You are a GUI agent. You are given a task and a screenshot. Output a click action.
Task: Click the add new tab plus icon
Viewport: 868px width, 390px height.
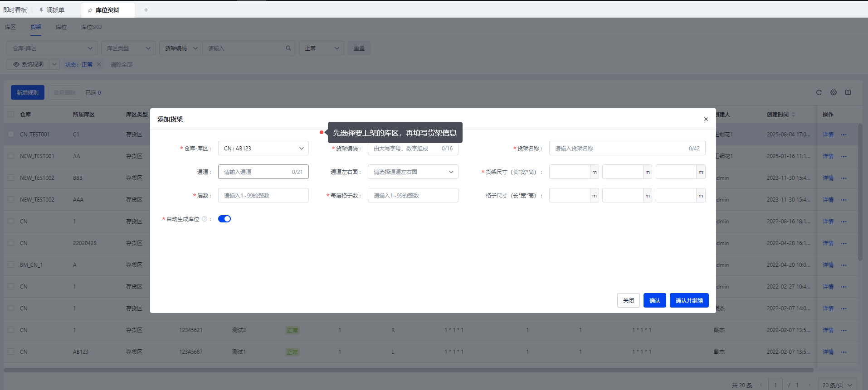(146, 10)
